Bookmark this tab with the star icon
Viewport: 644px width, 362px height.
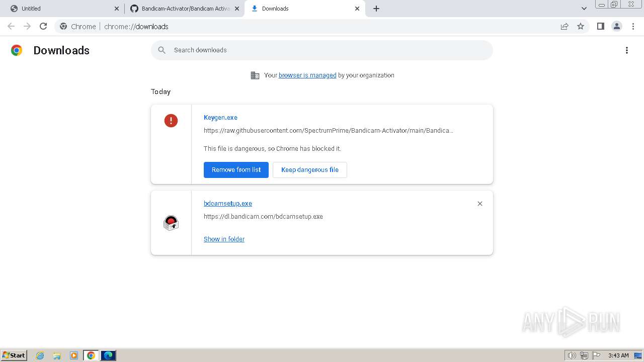[x=581, y=26]
